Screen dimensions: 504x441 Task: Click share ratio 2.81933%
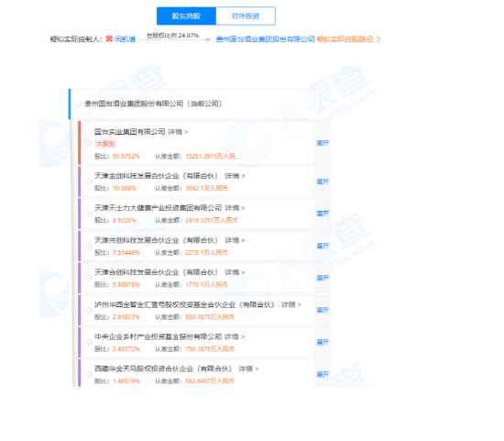[x=126, y=317]
